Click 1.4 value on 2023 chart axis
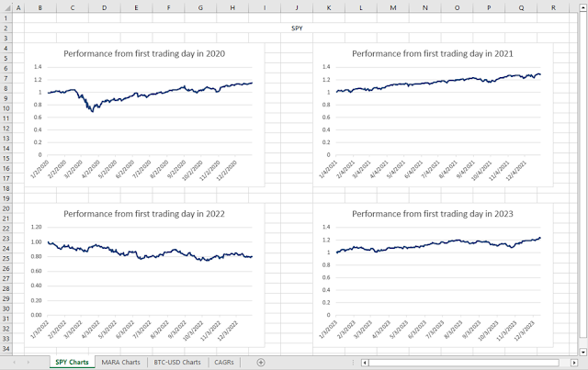The image size is (588, 370). pos(326,227)
